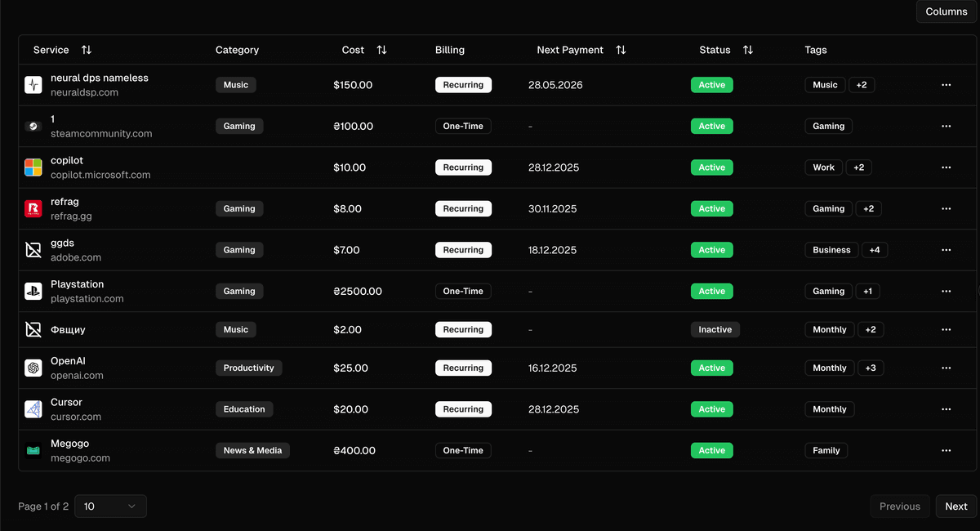This screenshot has height=531, width=980.
Task: Click the Inactive status badge
Action: coord(715,329)
